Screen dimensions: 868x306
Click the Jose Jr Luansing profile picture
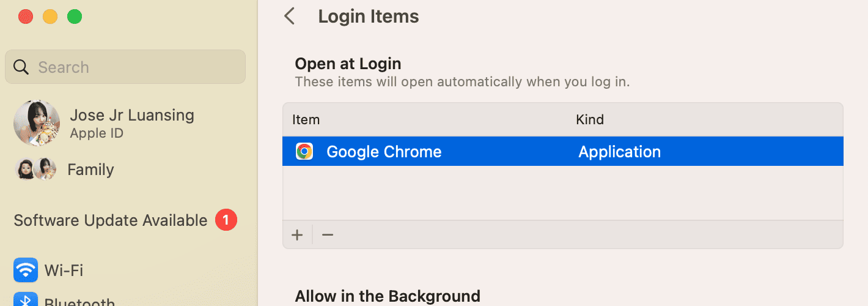[37, 123]
